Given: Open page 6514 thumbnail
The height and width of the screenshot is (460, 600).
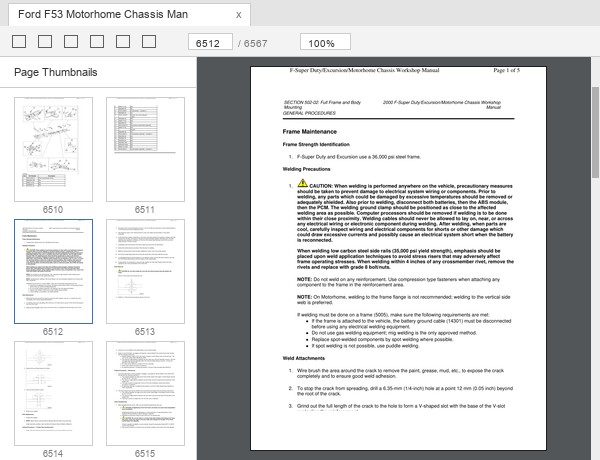Looking at the screenshot, I should pos(54,393).
